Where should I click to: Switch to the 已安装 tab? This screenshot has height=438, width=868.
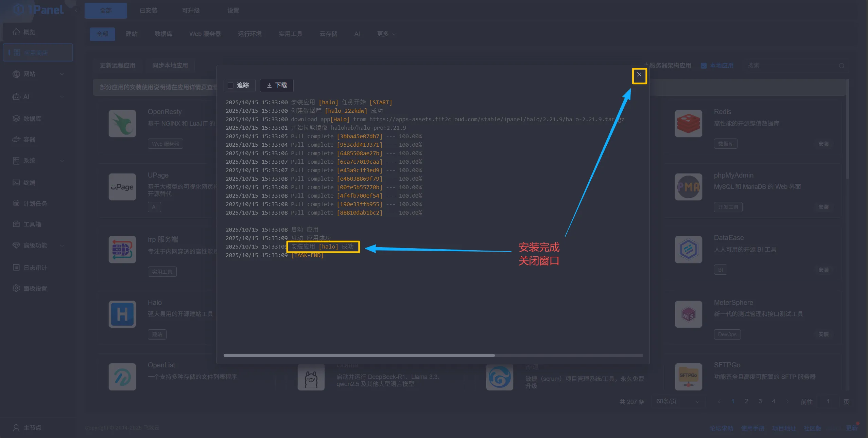coord(149,11)
